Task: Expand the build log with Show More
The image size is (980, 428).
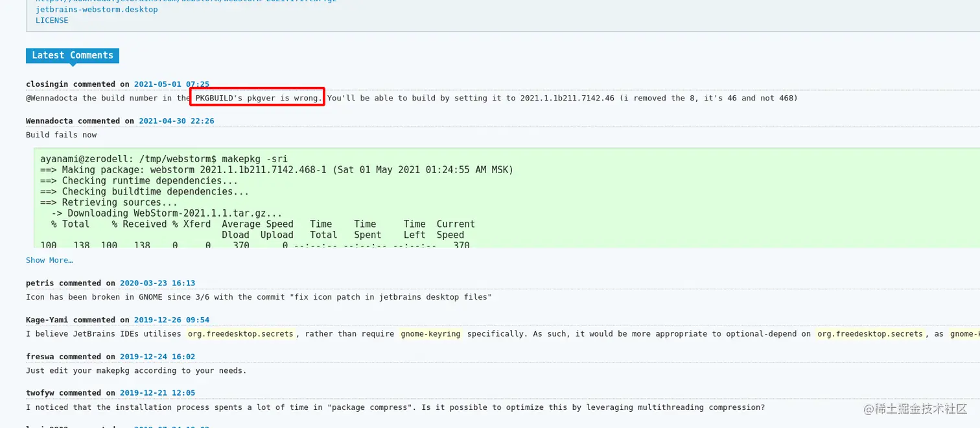Action: coord(49,260)
